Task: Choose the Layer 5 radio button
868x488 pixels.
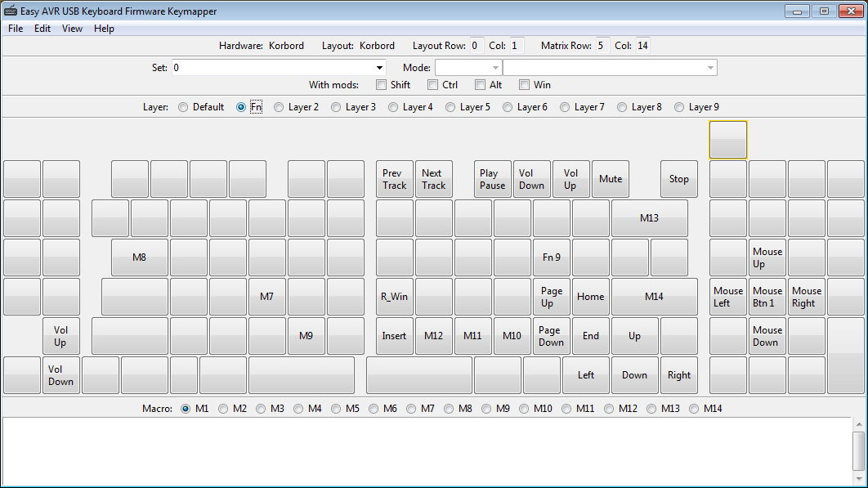Action: (x=450, y=107)
